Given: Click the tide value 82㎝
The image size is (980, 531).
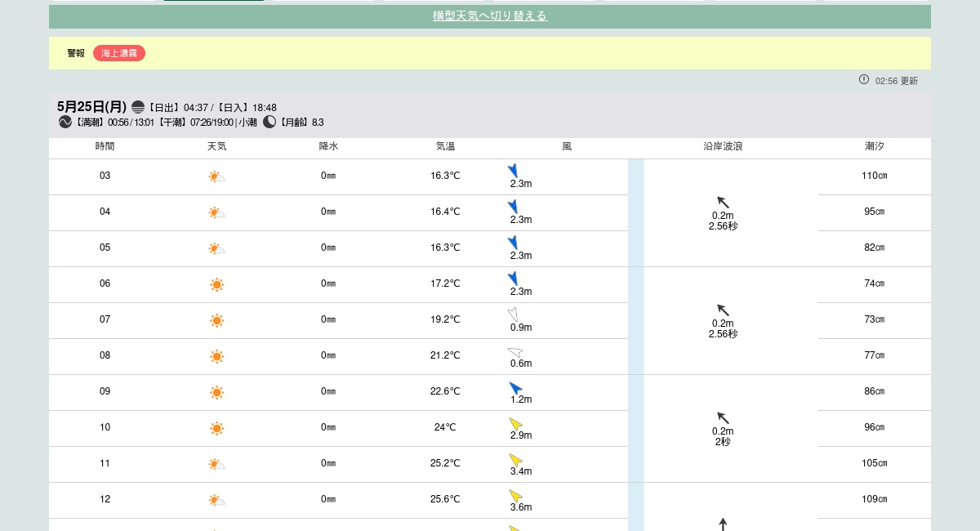Looking at the screenshot, I should 875,248.
